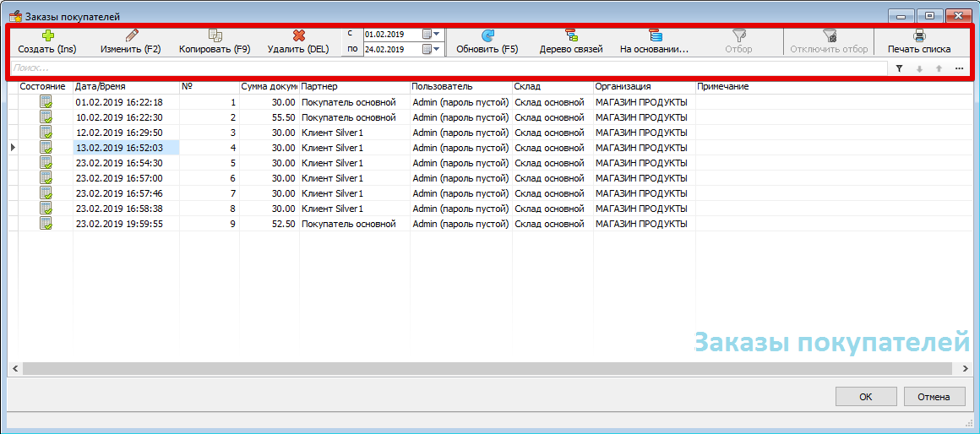The image size is (980, 434).
Task: Open the Дерево связей tool
Action: coord(570,42)
